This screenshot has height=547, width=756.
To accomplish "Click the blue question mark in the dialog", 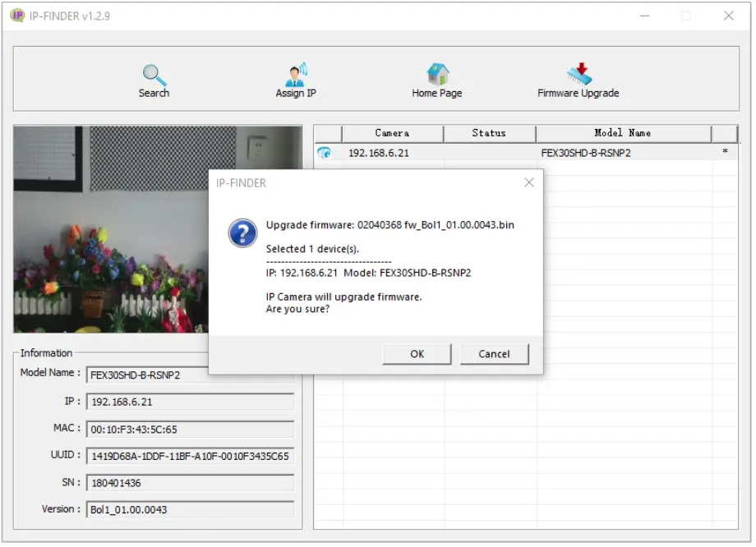I will (242, 233).
